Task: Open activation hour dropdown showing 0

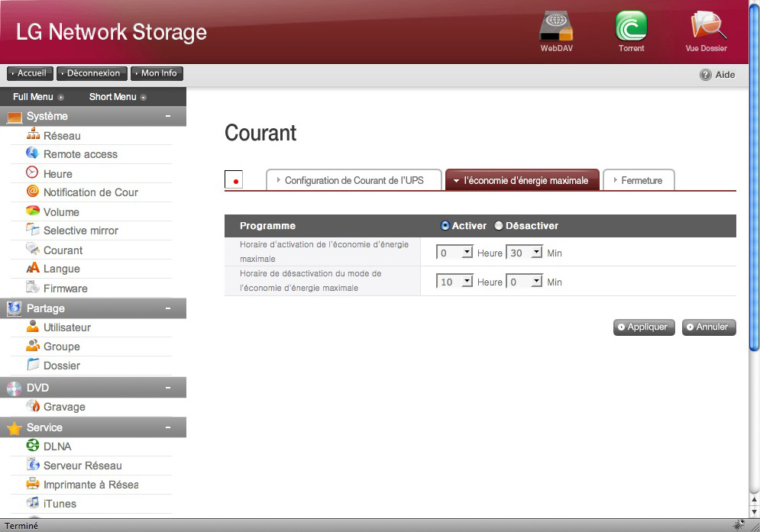Action: pyautogui.click(x=454, y=253)
